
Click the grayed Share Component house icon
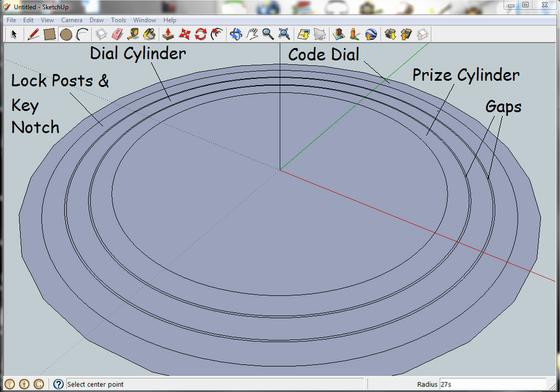tap(422, 35)
